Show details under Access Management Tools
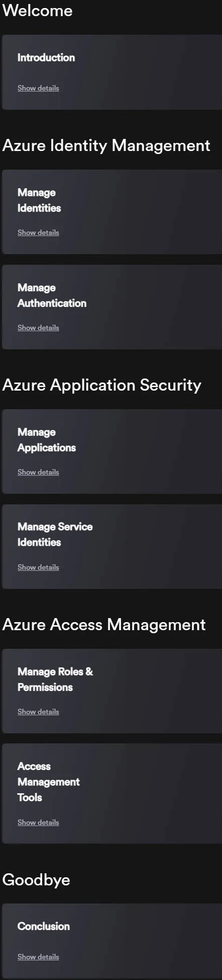Viewport: 222px width, 980px height. click(x=38, y=822)
